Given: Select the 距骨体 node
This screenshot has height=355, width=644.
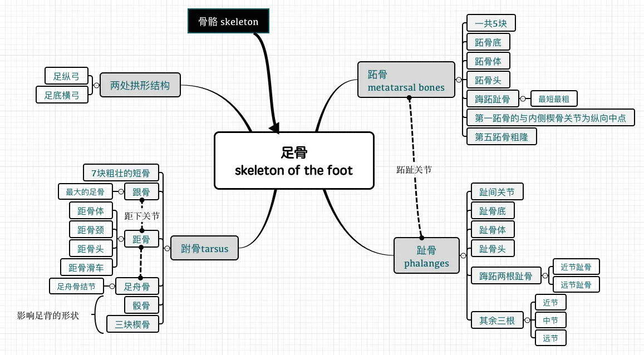Looking at the screenshot, I should coord(91,210).
